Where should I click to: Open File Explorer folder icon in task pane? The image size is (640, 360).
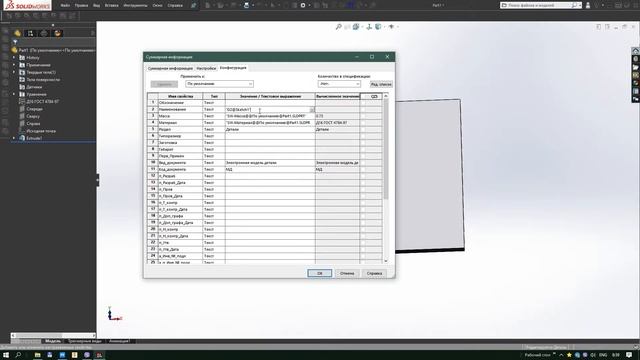pyautogui.click(x=636, y=67)
